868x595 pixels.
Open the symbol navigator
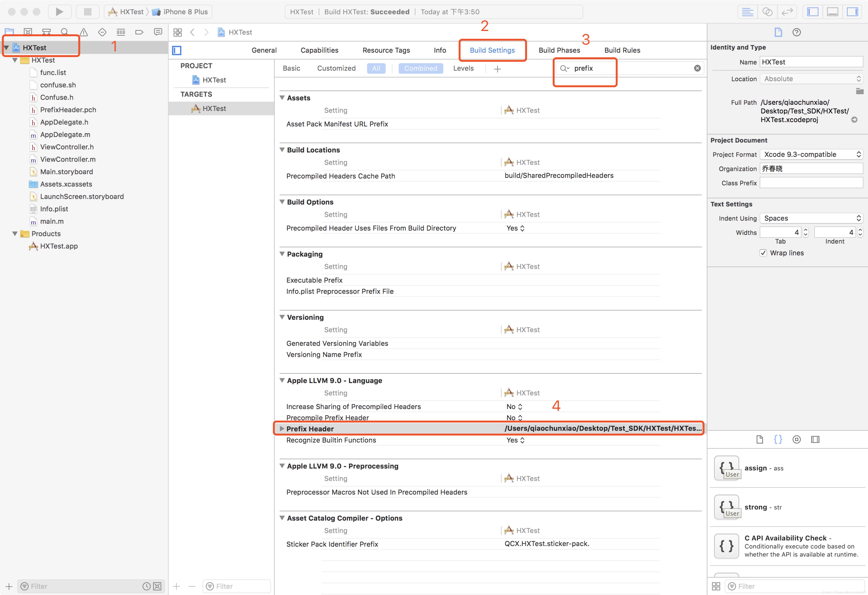[46, 32]
